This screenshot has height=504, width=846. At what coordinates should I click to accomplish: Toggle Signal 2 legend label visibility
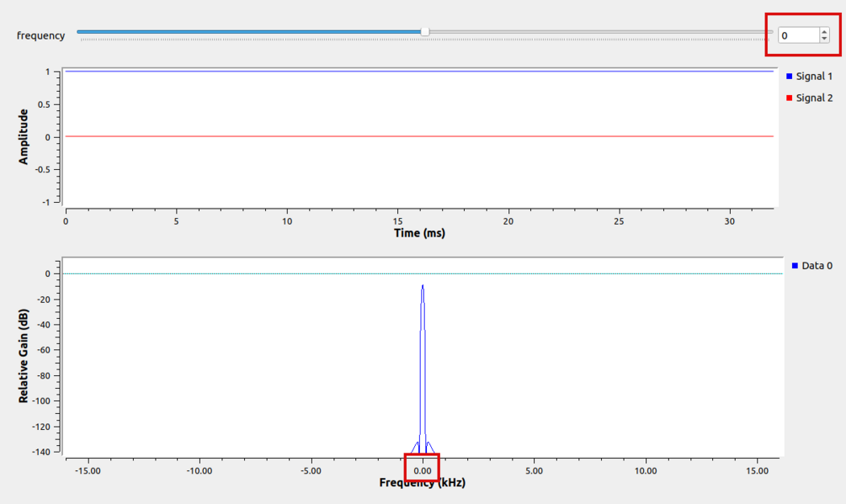point(814,98)
